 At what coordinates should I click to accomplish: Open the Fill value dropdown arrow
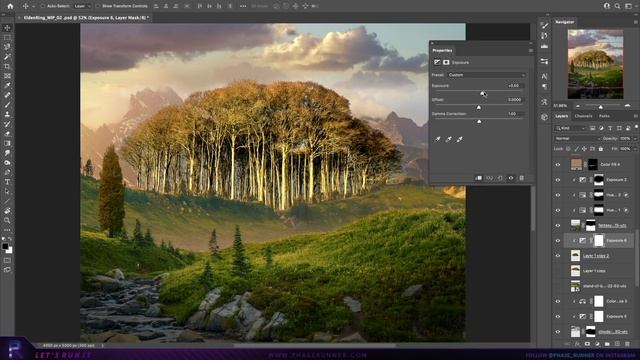tap(635, 149)
